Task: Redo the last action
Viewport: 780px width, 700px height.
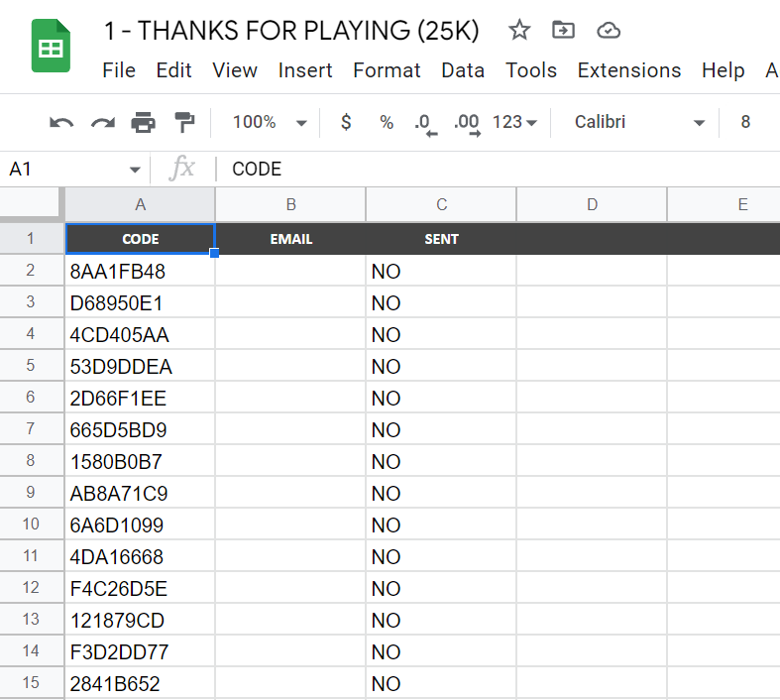Action: pos(103,122)
